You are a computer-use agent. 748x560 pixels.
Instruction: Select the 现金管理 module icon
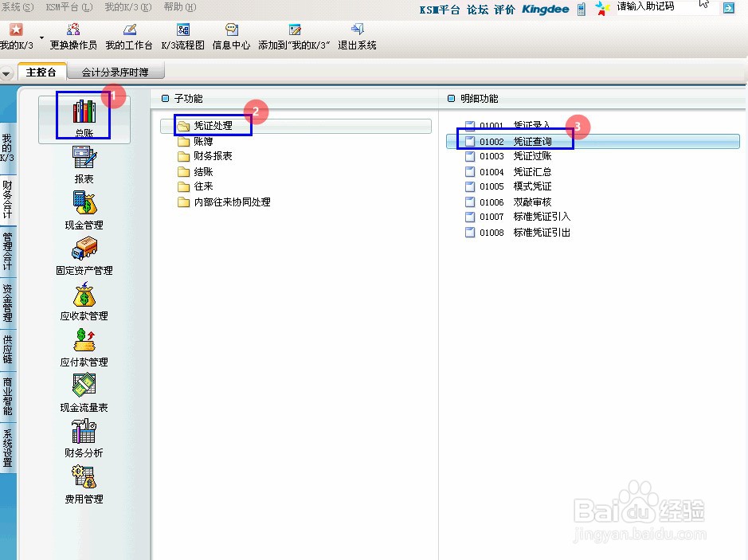[x=84, y=210]
